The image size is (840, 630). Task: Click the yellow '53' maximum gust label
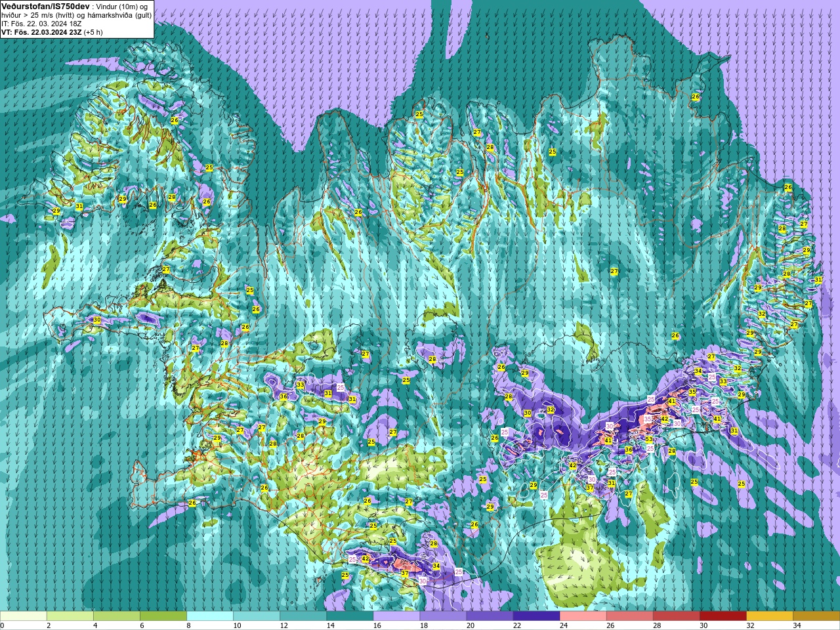(649, 439)
